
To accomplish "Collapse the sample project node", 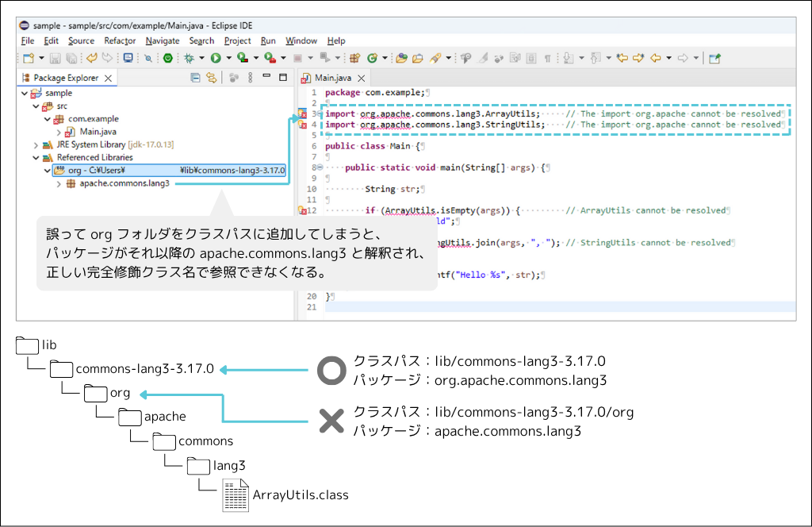I will (25, 94).
